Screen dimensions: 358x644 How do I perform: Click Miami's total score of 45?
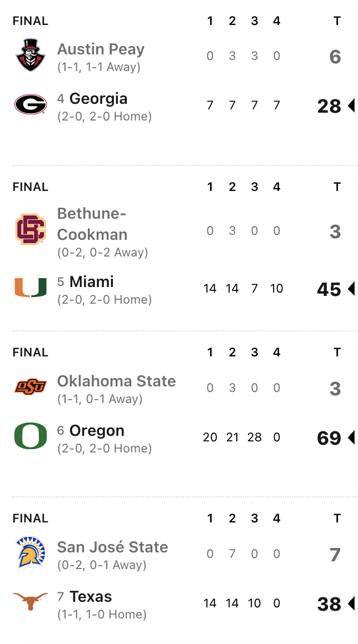pyautogui.click(x=329, y=289)
